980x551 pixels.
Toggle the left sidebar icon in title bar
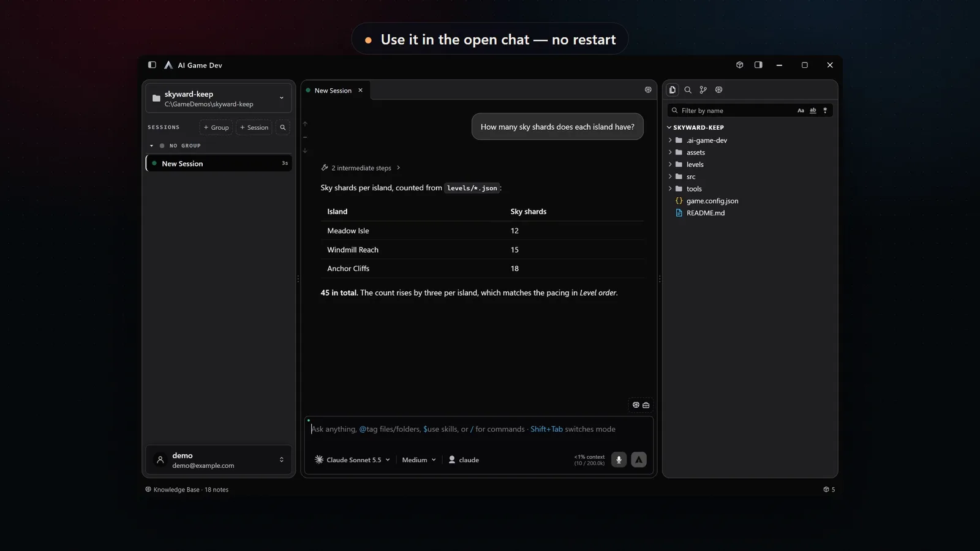click(x=152, y=65)
